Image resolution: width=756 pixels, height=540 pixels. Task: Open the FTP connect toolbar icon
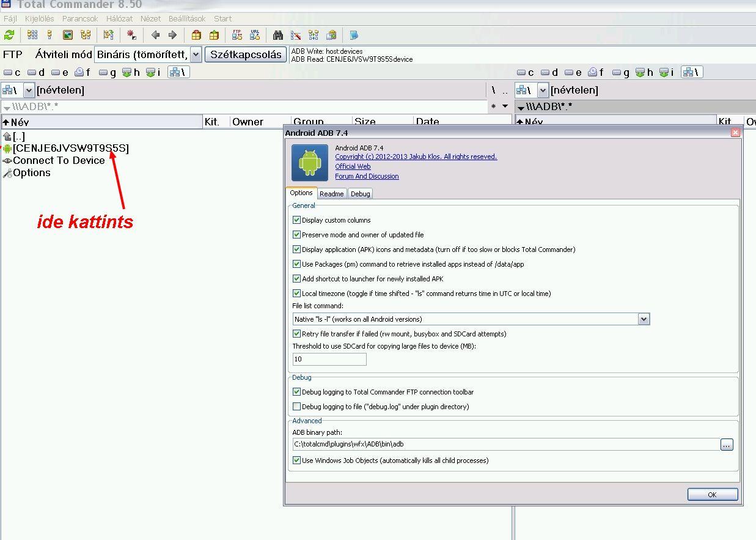(237, 35)
